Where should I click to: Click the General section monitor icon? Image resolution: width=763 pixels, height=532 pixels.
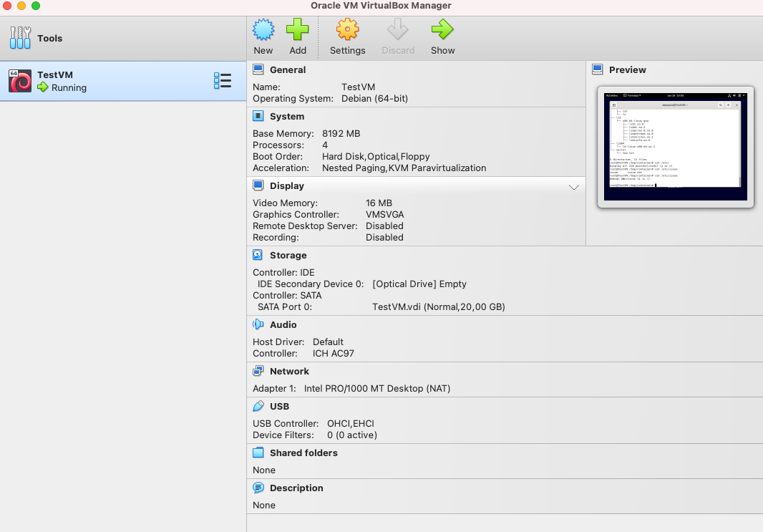click(x=258, y=69)
